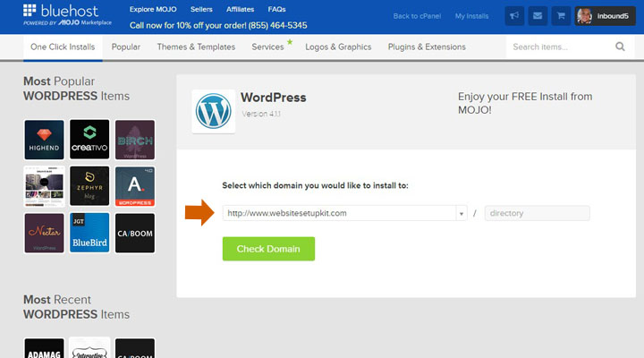Follow the Explore MOJO link
This screenshot has height=358, width=644.
(x=153, y=9)
